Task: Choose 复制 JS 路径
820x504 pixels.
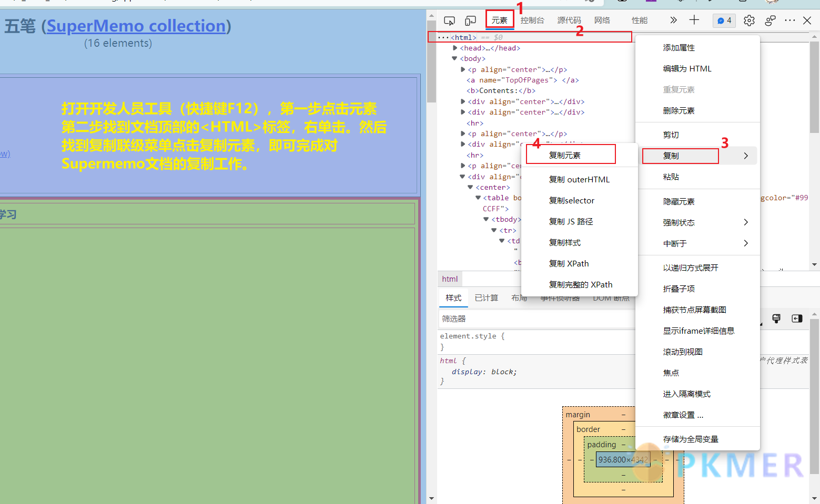Action: 579,221
